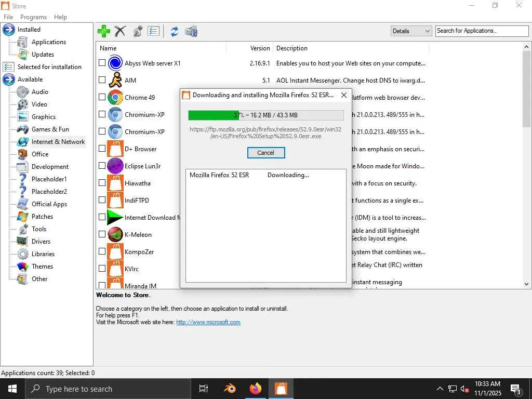Viewport: 532px width, 399px height.
Task: Click the K-Meleon lizard icon
Action: click(x=115, y=234)
